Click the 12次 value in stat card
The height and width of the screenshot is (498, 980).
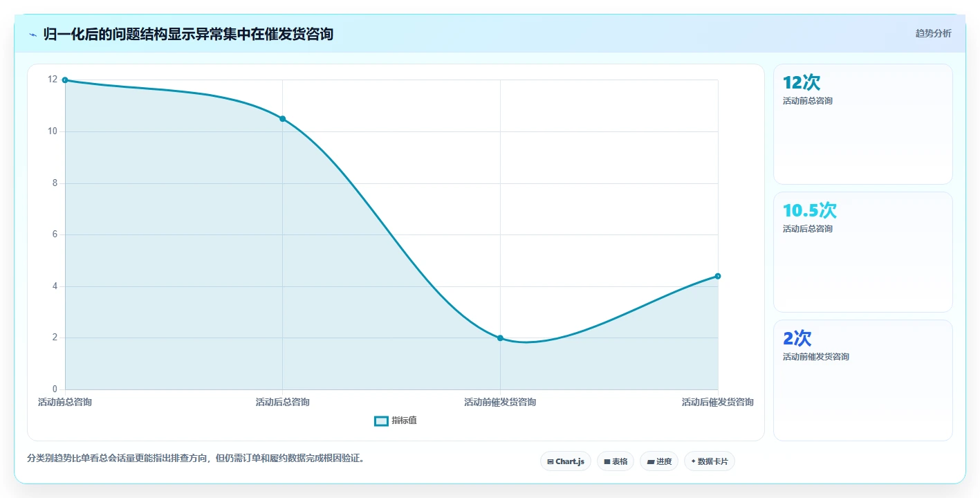click(802, 82)
